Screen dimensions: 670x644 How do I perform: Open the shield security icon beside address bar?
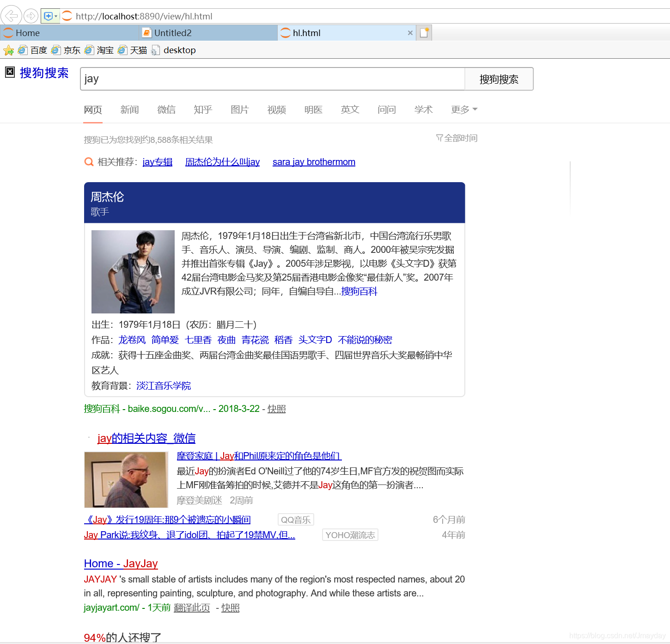[48, 16]
